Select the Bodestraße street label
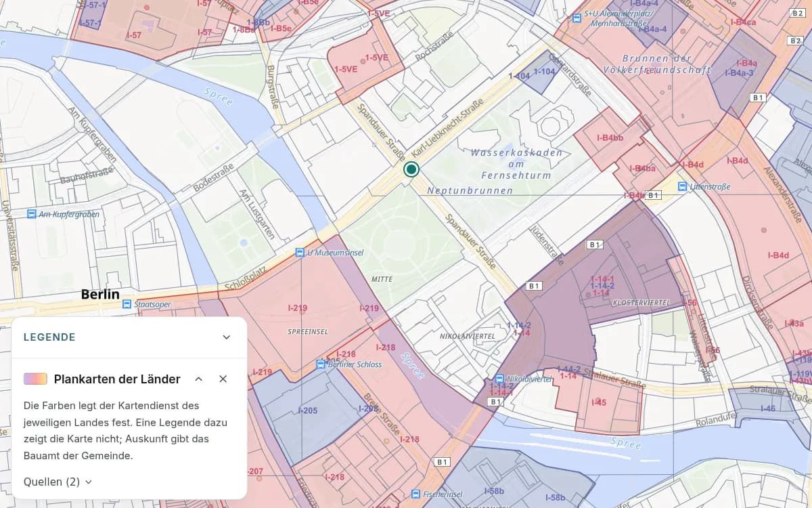The image size is (812, 508). (213, 178)
